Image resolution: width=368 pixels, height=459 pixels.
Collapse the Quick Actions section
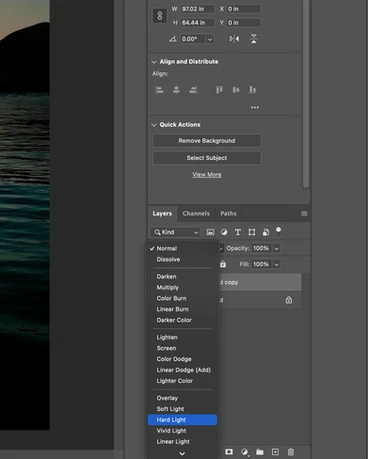tap(154, 125)
